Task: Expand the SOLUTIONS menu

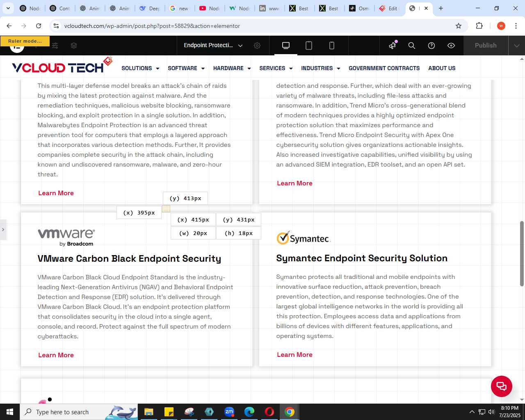Action: pos(140,68)
